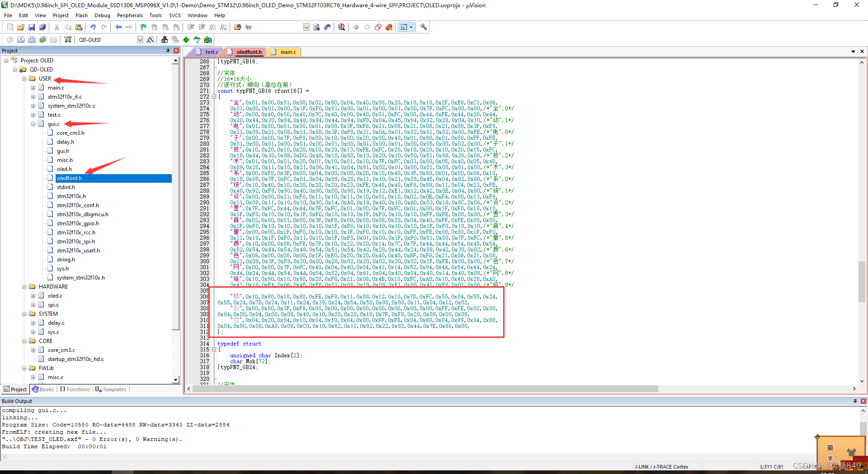
Task: Click the Build target icon
Action: 21,39
